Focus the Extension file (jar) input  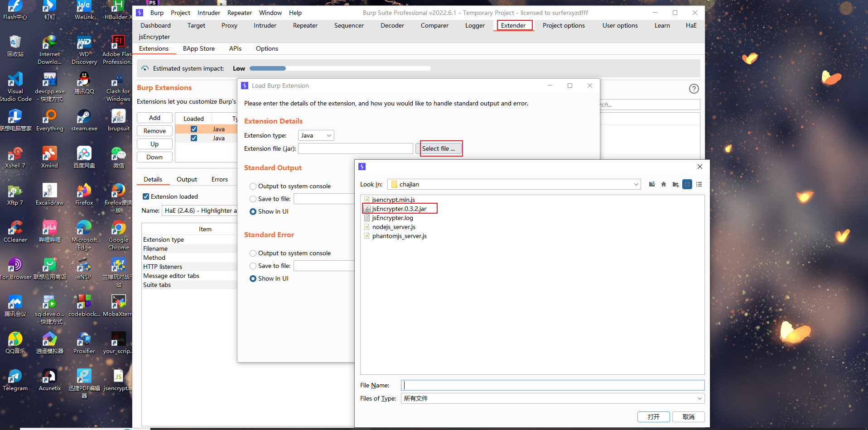click(x=356, y=148)
